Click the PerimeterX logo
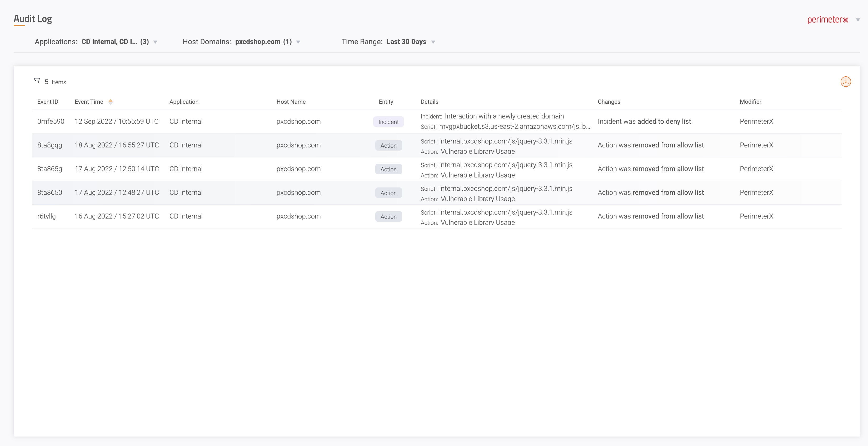 pyautogui.click(x=827, y=20)
